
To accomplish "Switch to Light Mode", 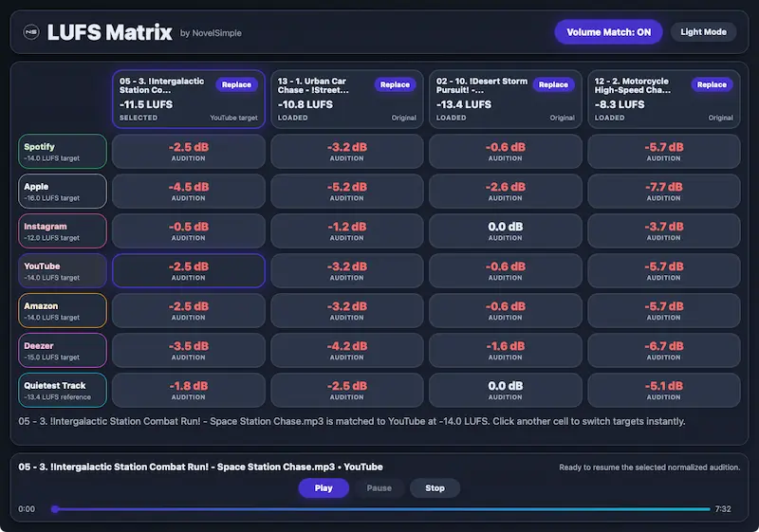I will pyautogui.click(x=703, y=32).
